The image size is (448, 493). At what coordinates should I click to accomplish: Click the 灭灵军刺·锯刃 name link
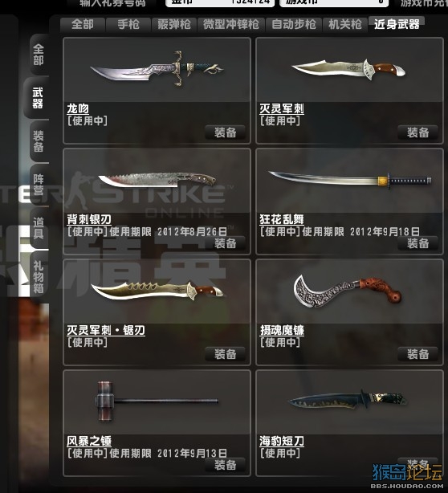click(106, 330)
